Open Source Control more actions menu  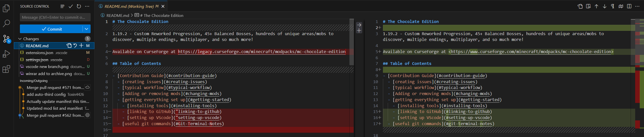(87, 6)
